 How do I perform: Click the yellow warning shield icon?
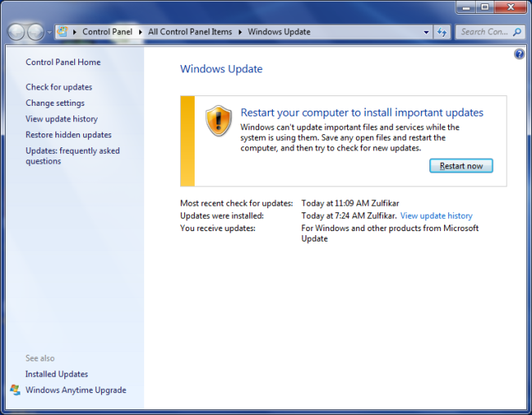click(x=218, y=120)
